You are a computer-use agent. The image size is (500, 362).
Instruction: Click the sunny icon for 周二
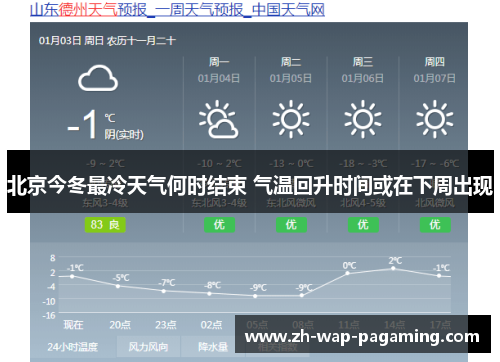[291, 119]
